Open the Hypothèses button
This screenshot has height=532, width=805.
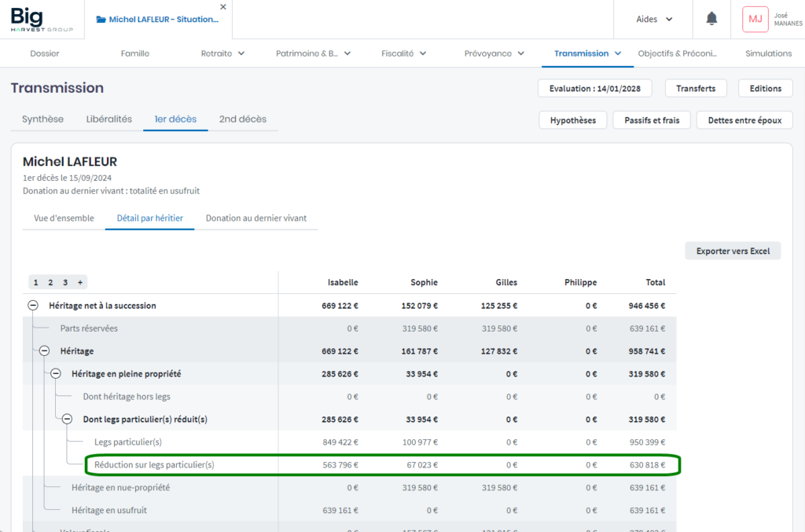pyautogui.click(x=572, y=120)
